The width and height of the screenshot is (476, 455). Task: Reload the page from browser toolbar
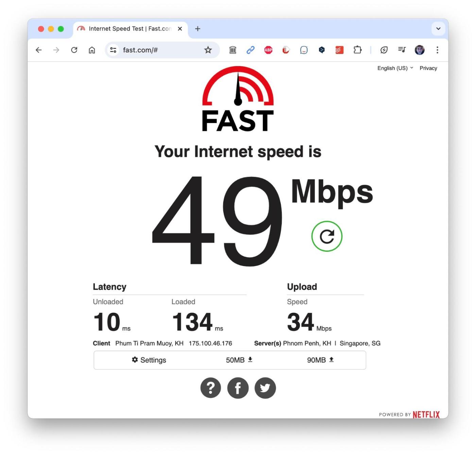tap(74, 50)
